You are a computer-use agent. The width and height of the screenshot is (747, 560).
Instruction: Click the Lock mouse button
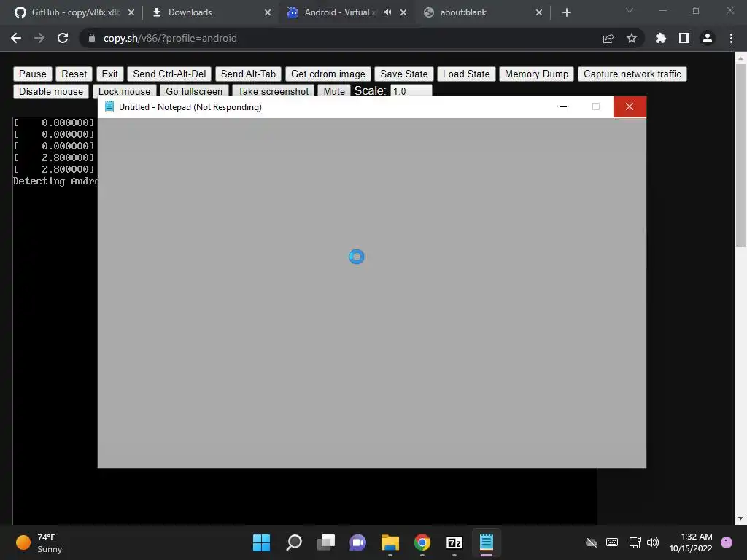pyautogui.click(x=124, y=90)
